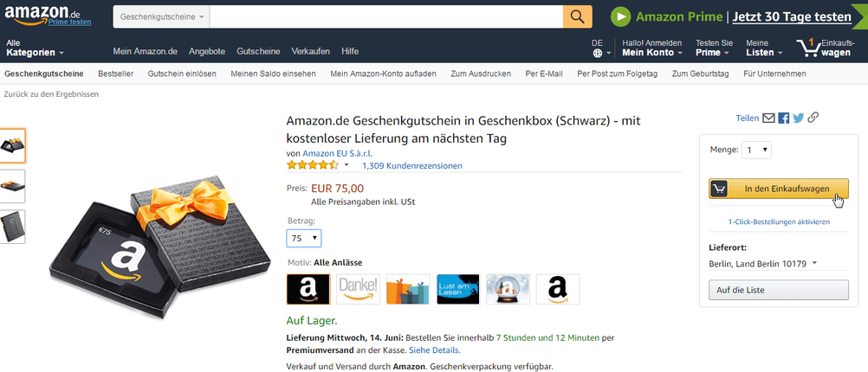Copy the share link chain icon
Image resolution: width=868 pixels, height=372 pixels.
tap(813, 117)
